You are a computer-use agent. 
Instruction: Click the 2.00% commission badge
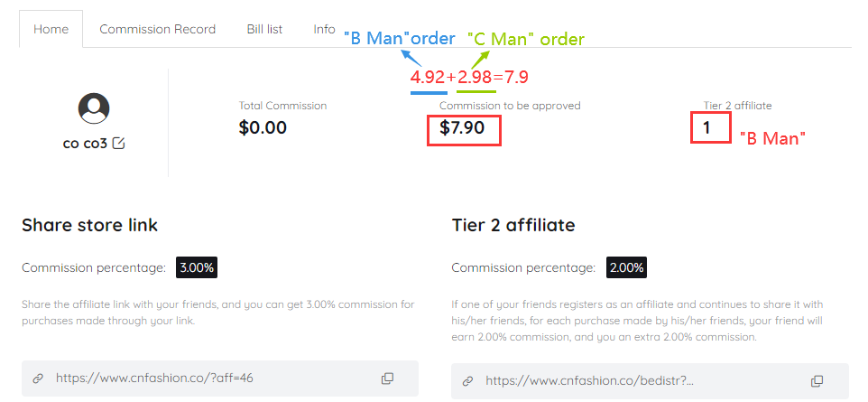tap(627, 267)
